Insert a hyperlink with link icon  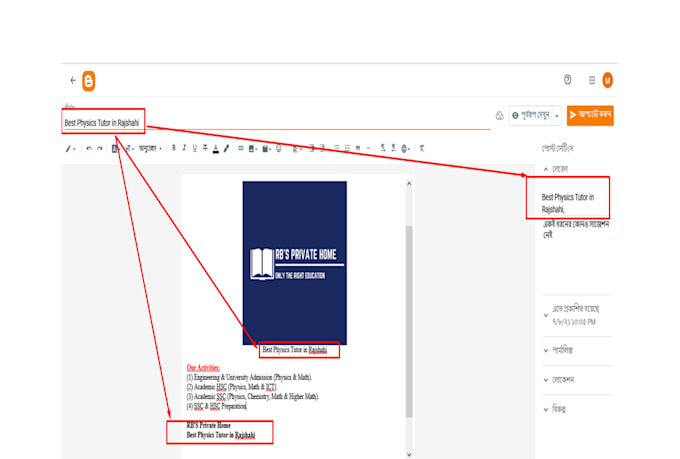coord(241,148)
